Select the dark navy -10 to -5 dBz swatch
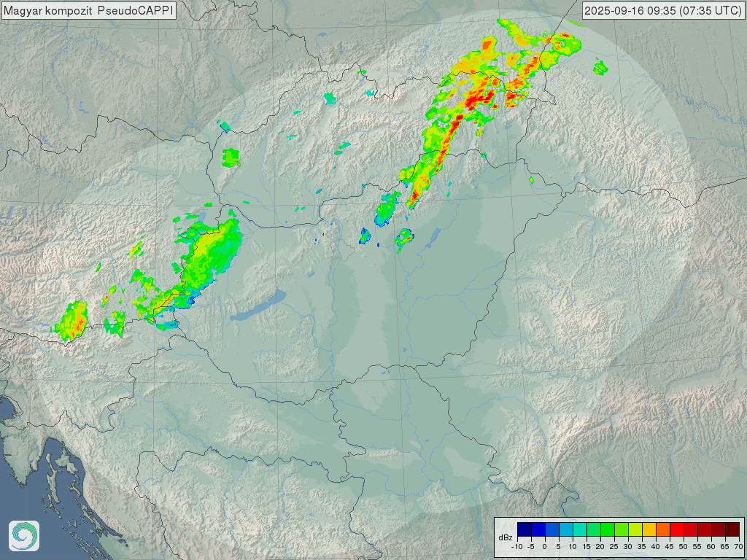The height and width of the screenshot is (560, 747). pos(525,529)
